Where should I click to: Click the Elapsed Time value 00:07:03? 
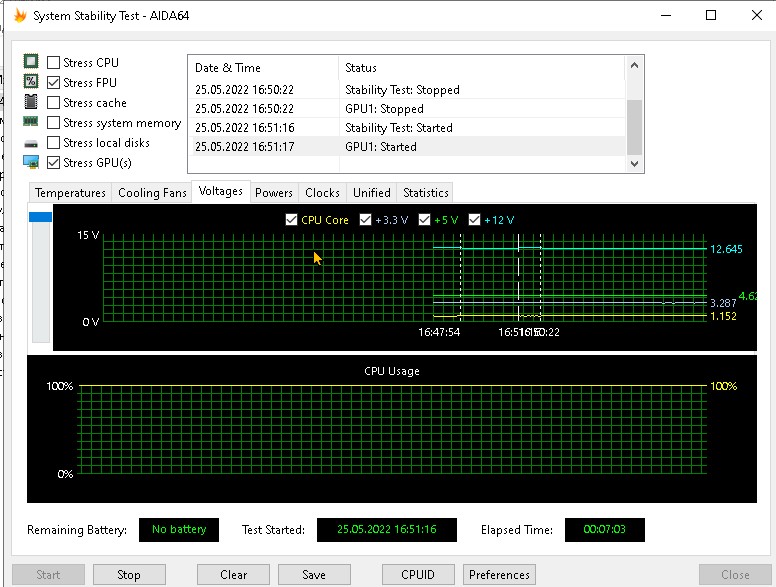click(x=604, y=530)
